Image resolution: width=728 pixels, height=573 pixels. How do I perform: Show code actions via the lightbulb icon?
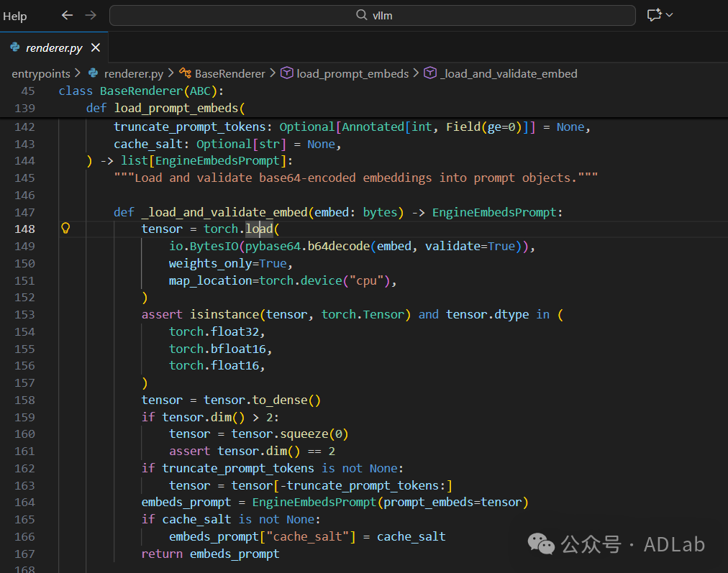tap(65, 229)
